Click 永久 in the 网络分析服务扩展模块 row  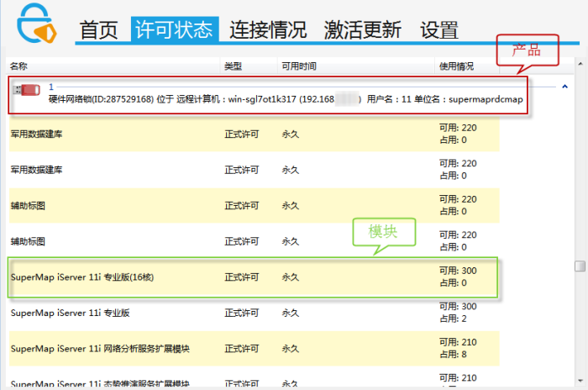291,349
